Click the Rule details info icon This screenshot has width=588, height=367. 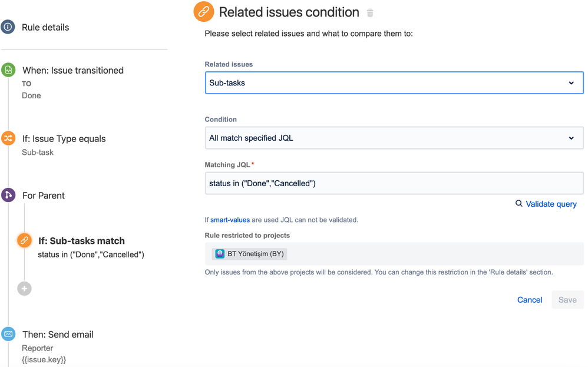[8, 27]
